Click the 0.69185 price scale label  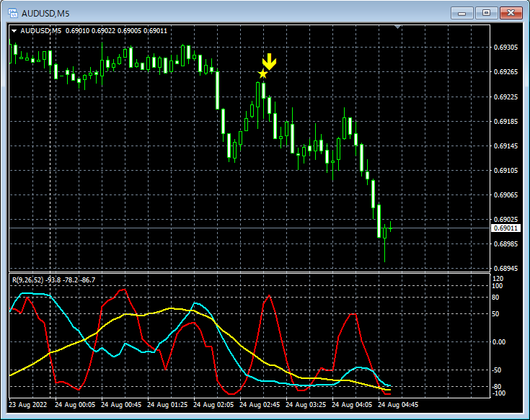tap(505, 122)
